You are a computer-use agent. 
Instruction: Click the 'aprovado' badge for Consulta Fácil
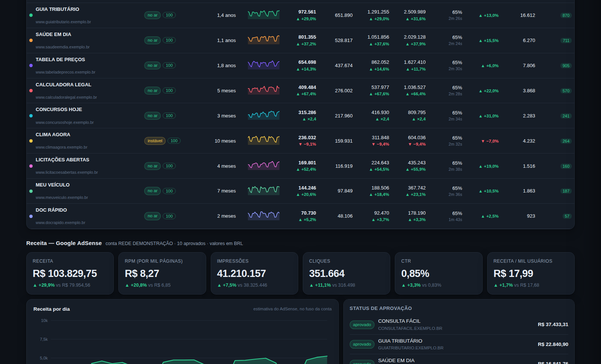[362, 325]
